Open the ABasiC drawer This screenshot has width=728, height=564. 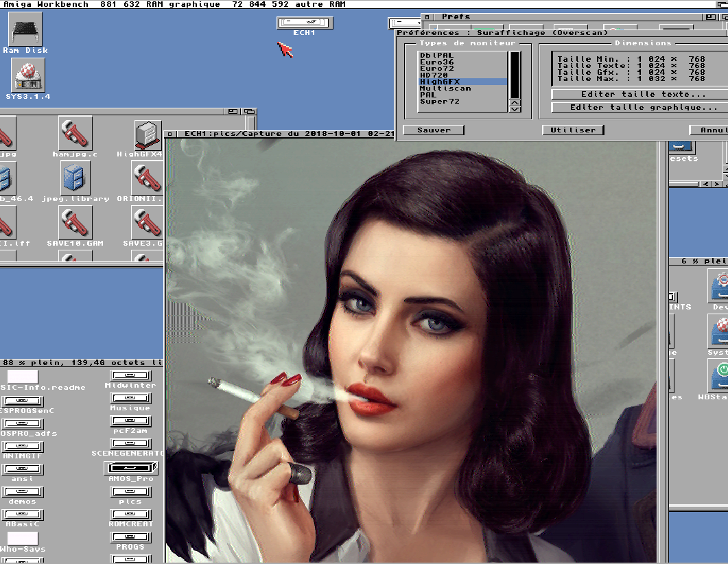click(x=22, y=515)
